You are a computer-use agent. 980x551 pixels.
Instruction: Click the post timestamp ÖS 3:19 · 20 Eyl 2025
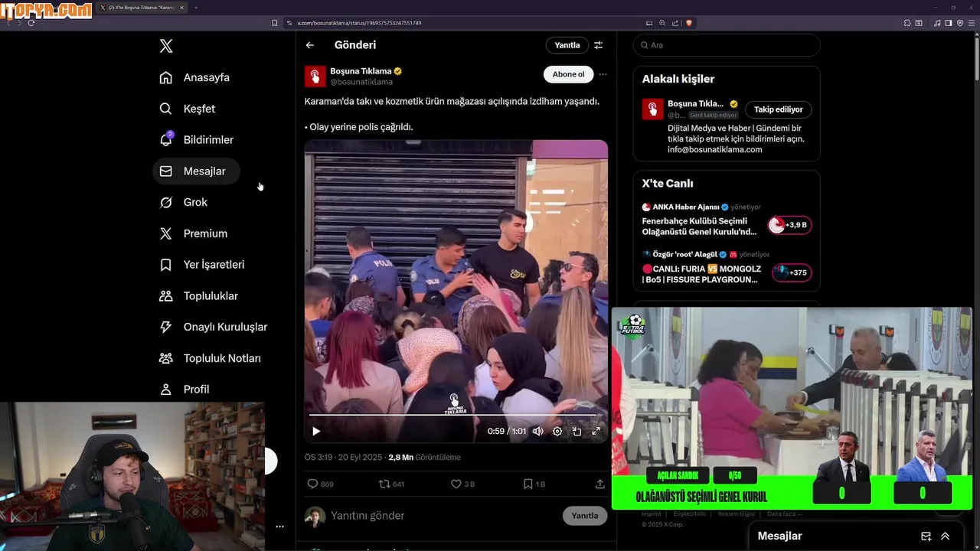(x=343, y=458)
